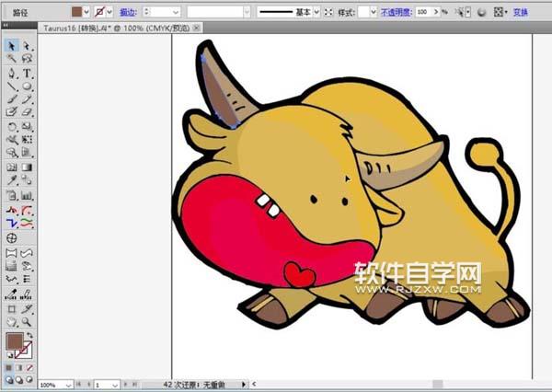The image size is (552, 392).
Task: Select the Ellipse shape tool
Action: click(27, 86)
